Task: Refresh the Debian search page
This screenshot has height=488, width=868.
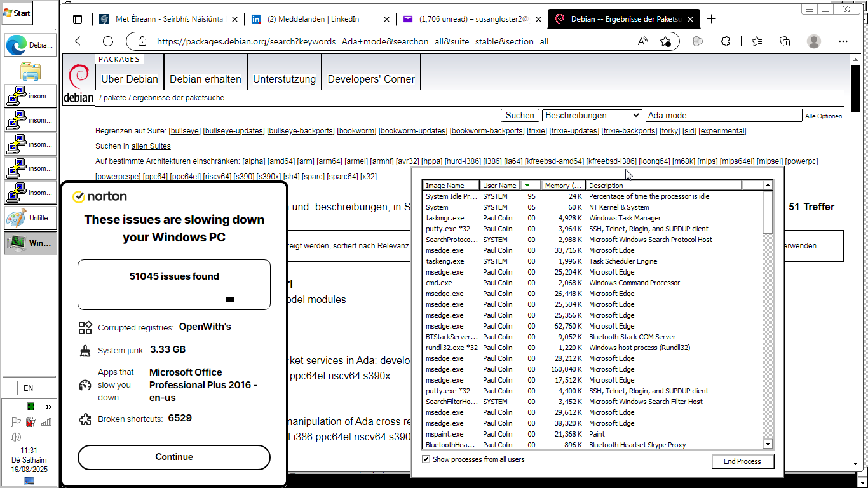Action: click(108, 41)
